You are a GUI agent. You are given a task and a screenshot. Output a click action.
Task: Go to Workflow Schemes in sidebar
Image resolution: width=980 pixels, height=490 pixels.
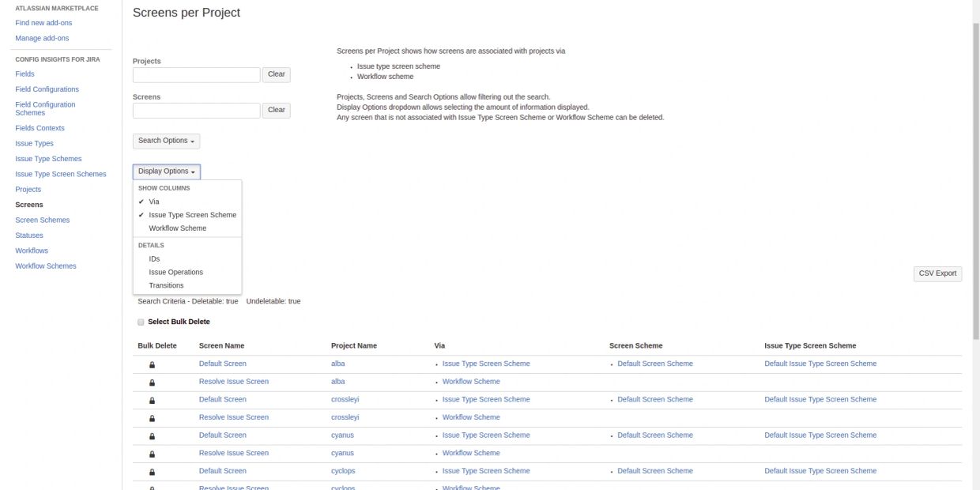tap(46, 266)
